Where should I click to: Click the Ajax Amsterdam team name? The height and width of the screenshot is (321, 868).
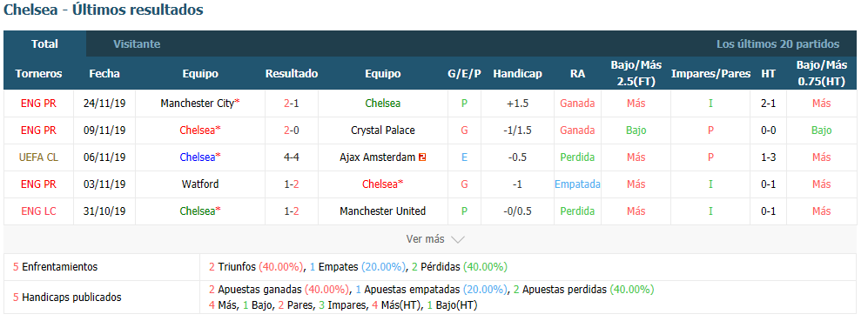[378, 157]
